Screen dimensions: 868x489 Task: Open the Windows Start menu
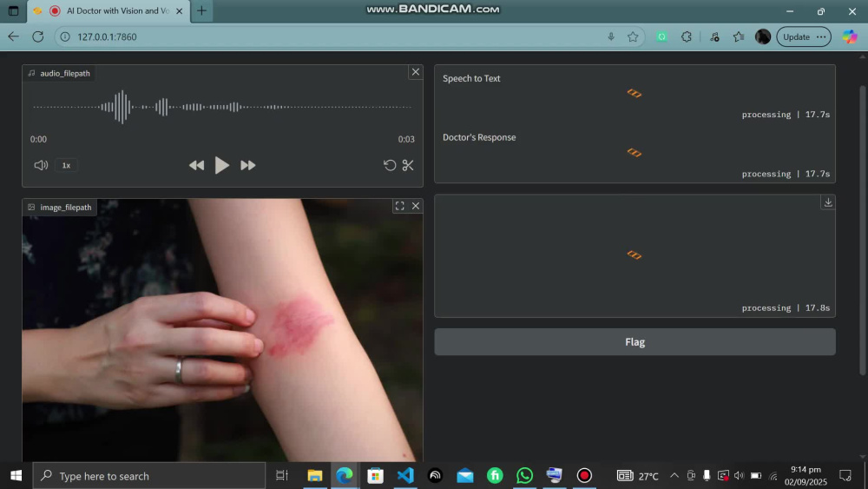coord(16,476)
